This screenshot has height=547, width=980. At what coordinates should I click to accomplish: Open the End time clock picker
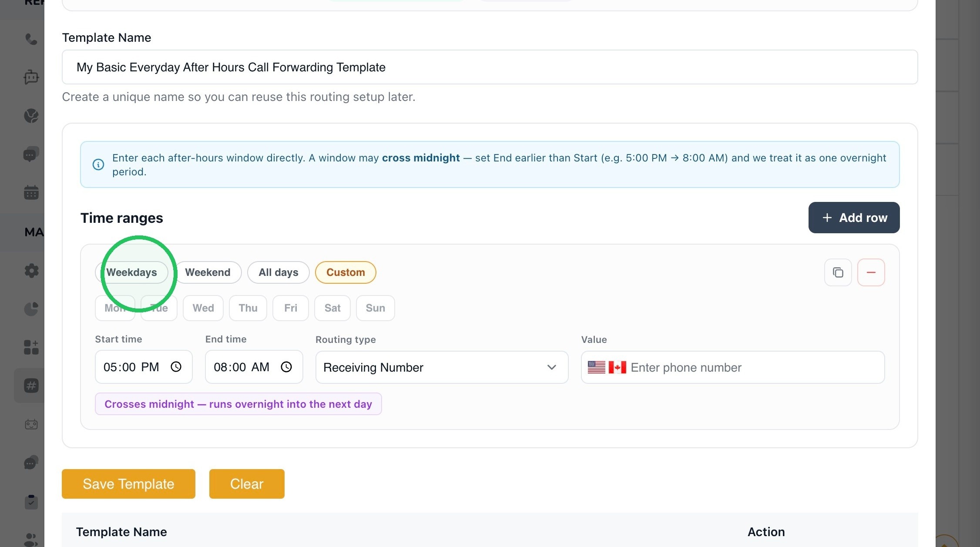(x=286, y=367)
